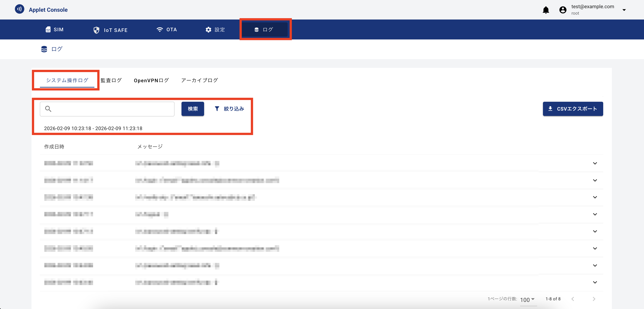This screenshot has height=309, width=644.
Task: Expand the account dropdown arrow
Action: [624, 10]
